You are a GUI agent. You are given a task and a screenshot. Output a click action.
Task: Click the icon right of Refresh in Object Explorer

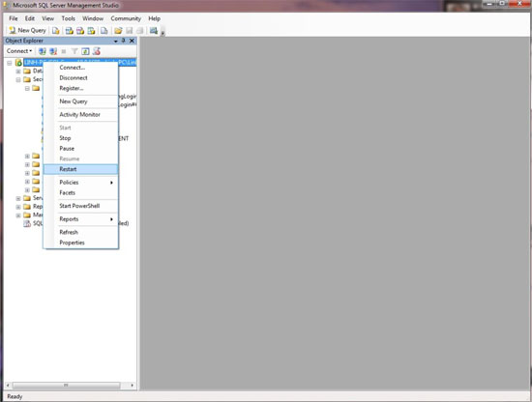[97, 51]
